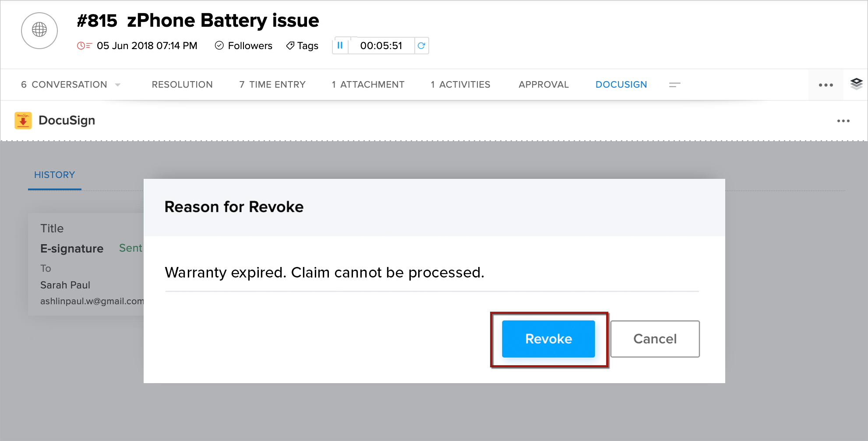Image resolution: width=868 pixels, height=441 pixels.
Task: Click the revoke reason text field
Action: 431,273
